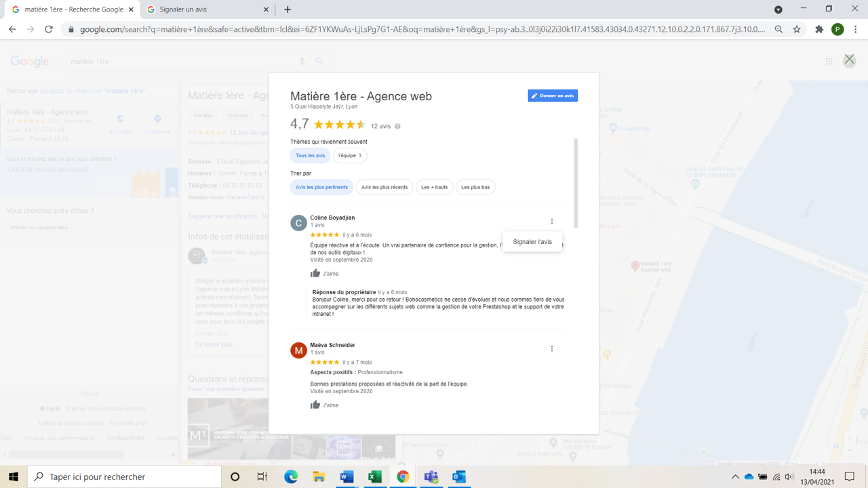This screenshot has width=868, height=488.
Task: Click the Google logo
Action: (30, 61)
